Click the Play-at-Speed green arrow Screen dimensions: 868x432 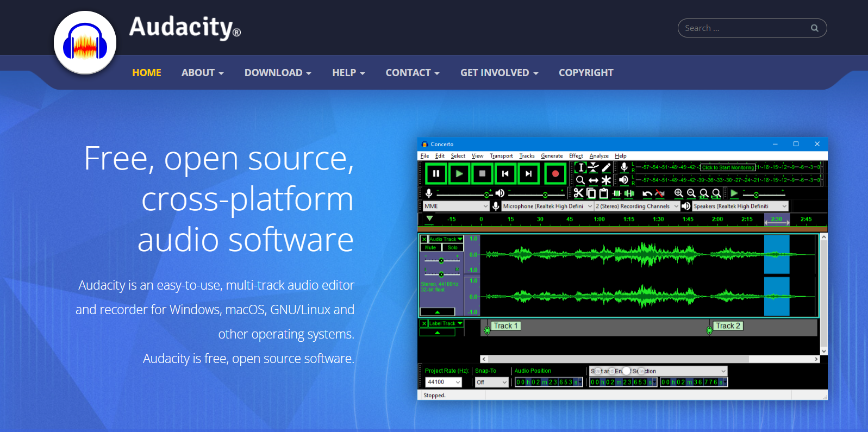(734, 193)
